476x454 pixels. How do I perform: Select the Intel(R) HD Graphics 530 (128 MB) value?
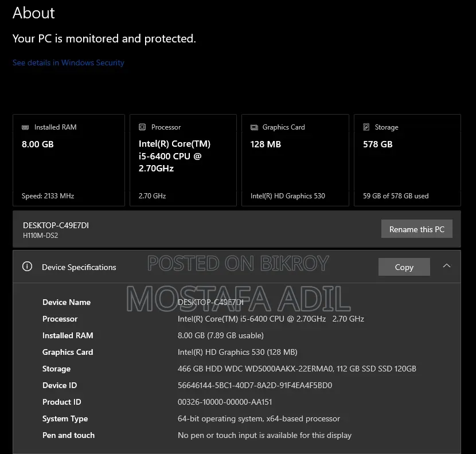click(x=237, y=352)
